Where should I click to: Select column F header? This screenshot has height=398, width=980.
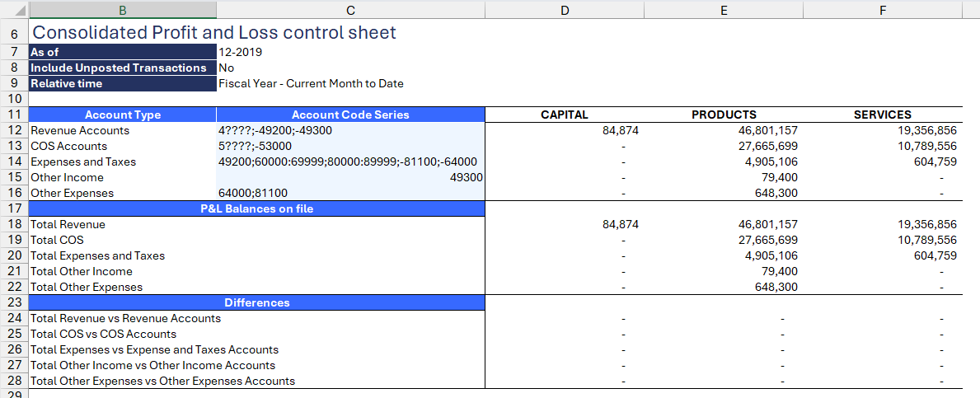click(883, 9)
